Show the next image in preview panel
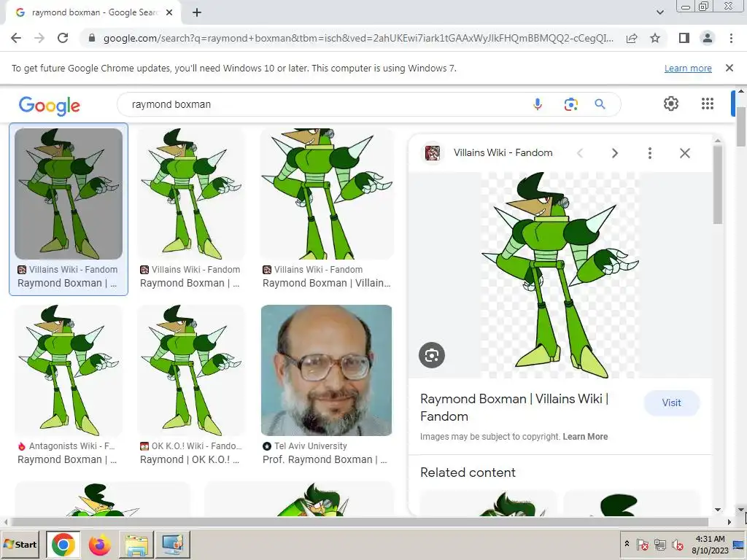This screenshot has height=560, width=747. [614, 153]
